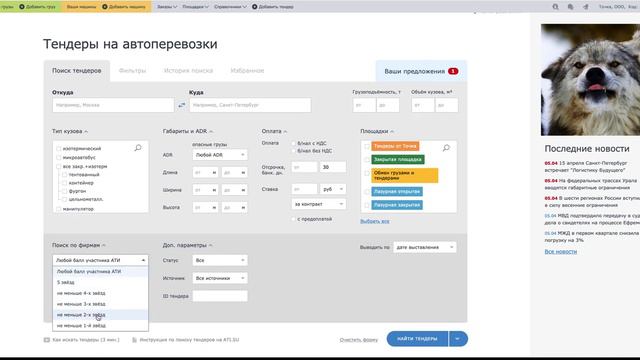Collapse the "Оплата" section header
Image resolution: width=640 pixels, height=360 pixels.
pos(274,131)
